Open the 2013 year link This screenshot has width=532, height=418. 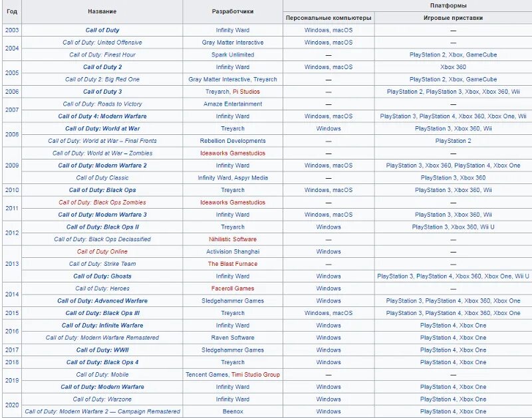pos(12,264)
